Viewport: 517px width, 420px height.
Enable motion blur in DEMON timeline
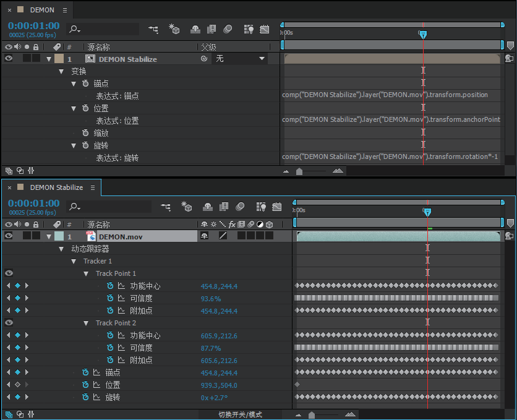[228, 29]
